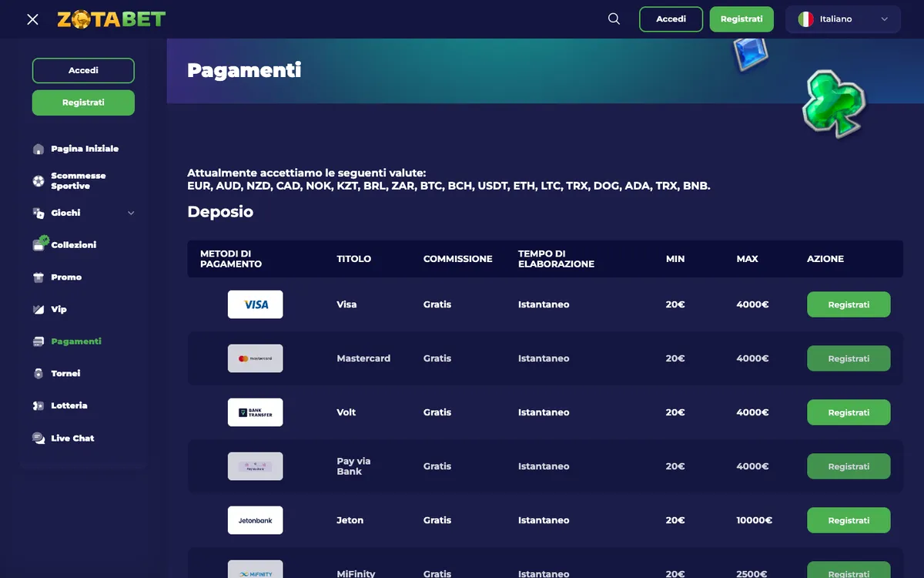Viewport: 924px width, 578px height.
Task: Click the Visa title text
Action: click(x=346, y=304)
